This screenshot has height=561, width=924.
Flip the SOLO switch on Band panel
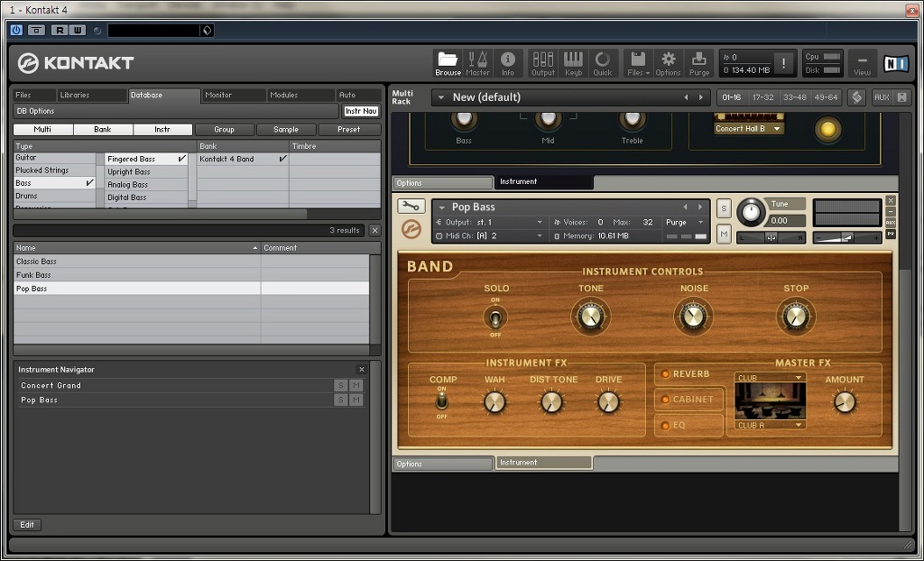click(x=495, y=318)
